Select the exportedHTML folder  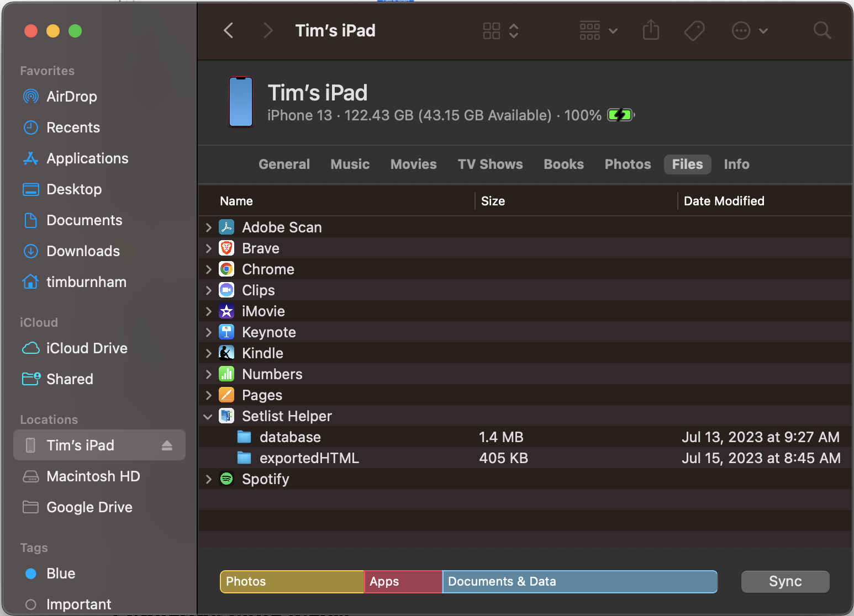tap(309, 458)
